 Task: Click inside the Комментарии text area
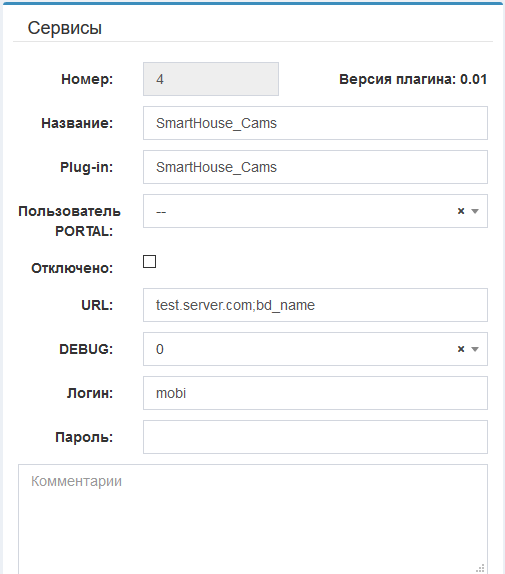click(x=253, y=519)
